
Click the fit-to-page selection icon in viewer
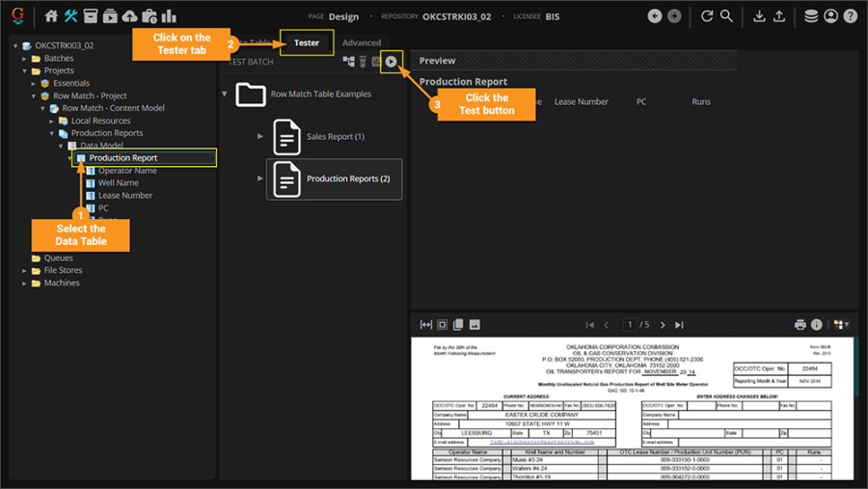point(443,324)
